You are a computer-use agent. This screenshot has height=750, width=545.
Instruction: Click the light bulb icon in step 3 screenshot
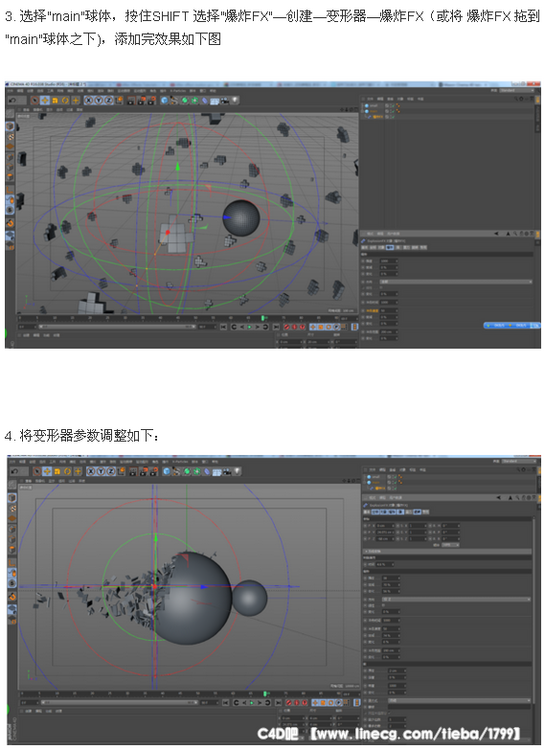pyautogui.click(x=235, y=100)
